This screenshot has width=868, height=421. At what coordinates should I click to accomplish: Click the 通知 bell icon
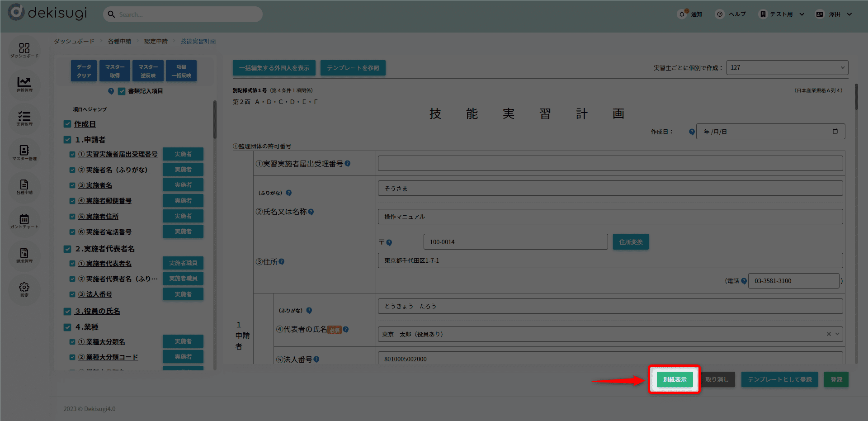682,14
